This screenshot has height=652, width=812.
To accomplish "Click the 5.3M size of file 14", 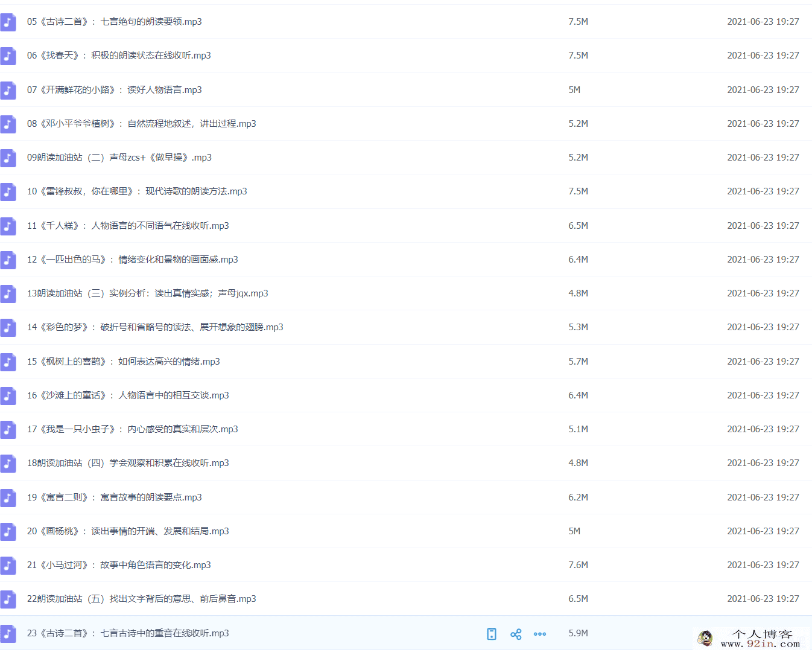I will [578, 327].
